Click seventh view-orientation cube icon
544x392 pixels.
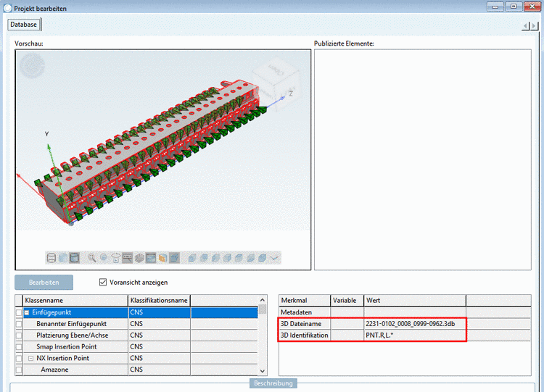pos(263,258)
